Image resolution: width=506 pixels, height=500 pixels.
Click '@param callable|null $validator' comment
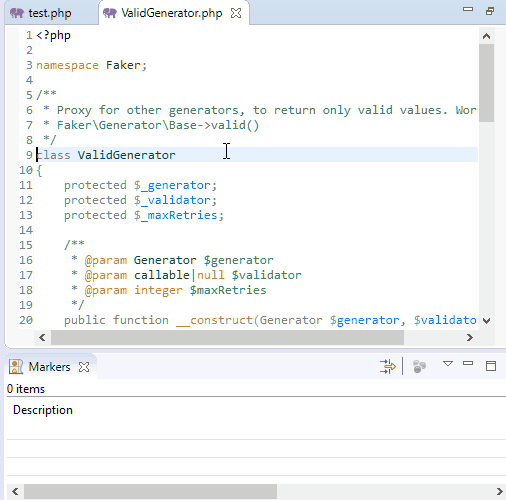(193, 275)
